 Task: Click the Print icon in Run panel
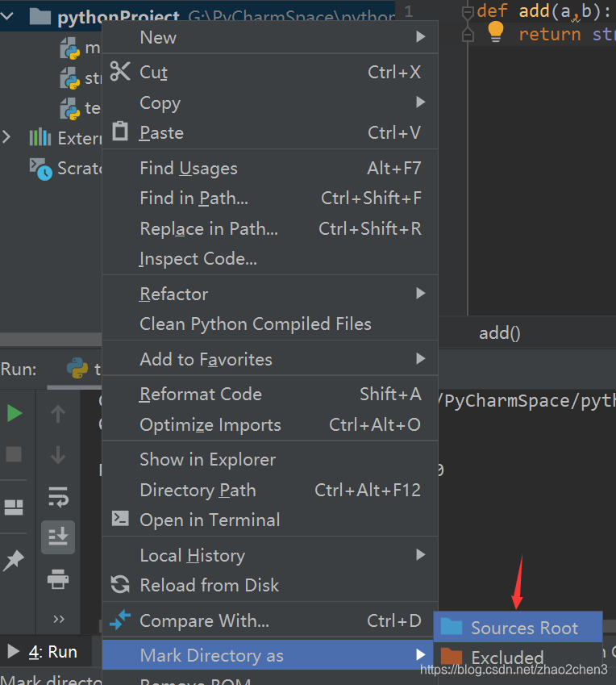[58, 578]
